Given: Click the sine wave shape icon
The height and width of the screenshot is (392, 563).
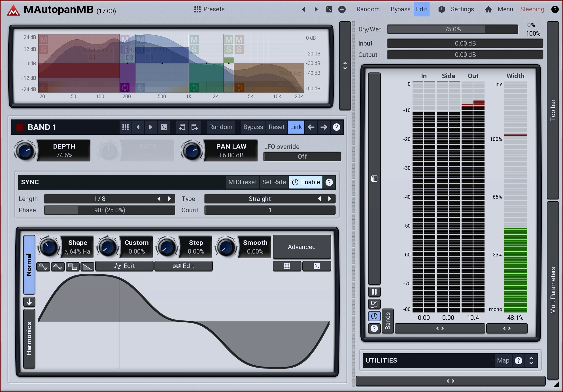Looking at the screenshot, I should click(43, 266).
